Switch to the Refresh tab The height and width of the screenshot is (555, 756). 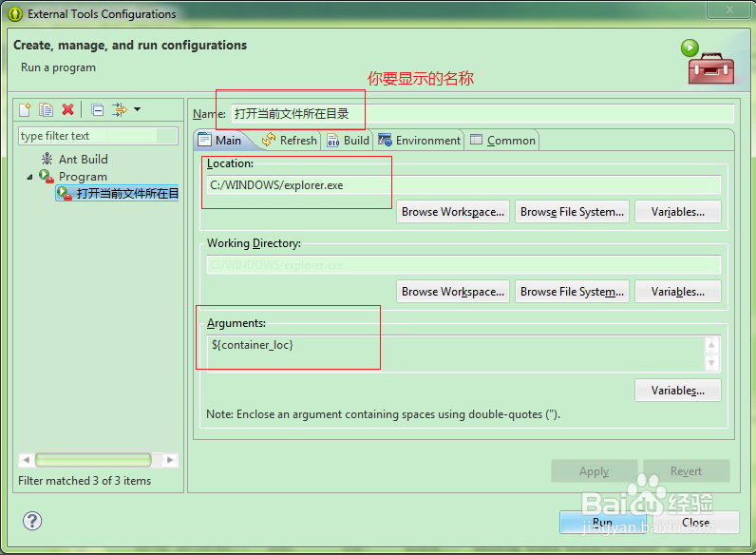(x=290, y=141)
